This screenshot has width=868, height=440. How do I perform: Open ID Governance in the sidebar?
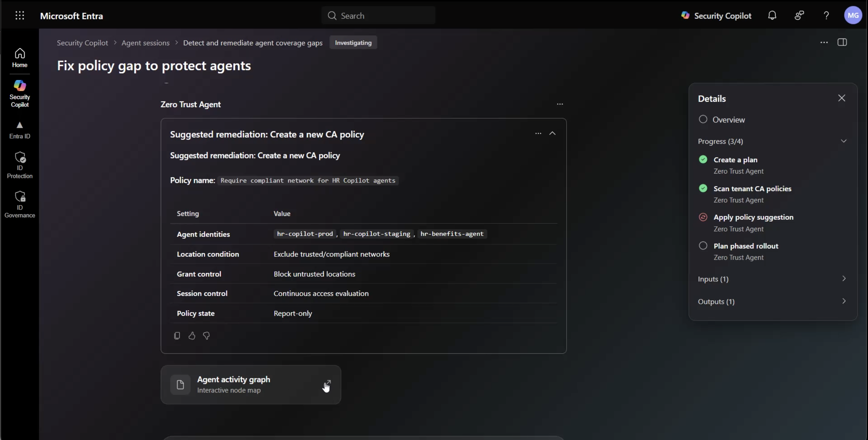[x=20, y=205]
